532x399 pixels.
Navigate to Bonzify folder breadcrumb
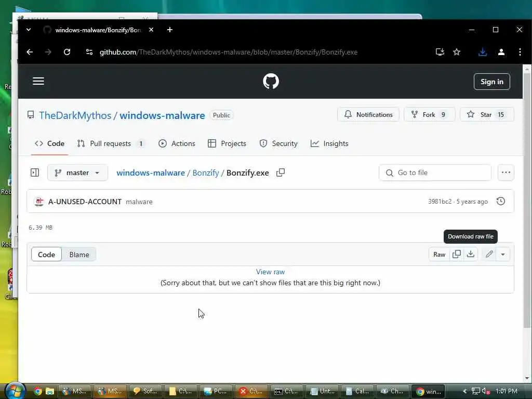(206, 172)
